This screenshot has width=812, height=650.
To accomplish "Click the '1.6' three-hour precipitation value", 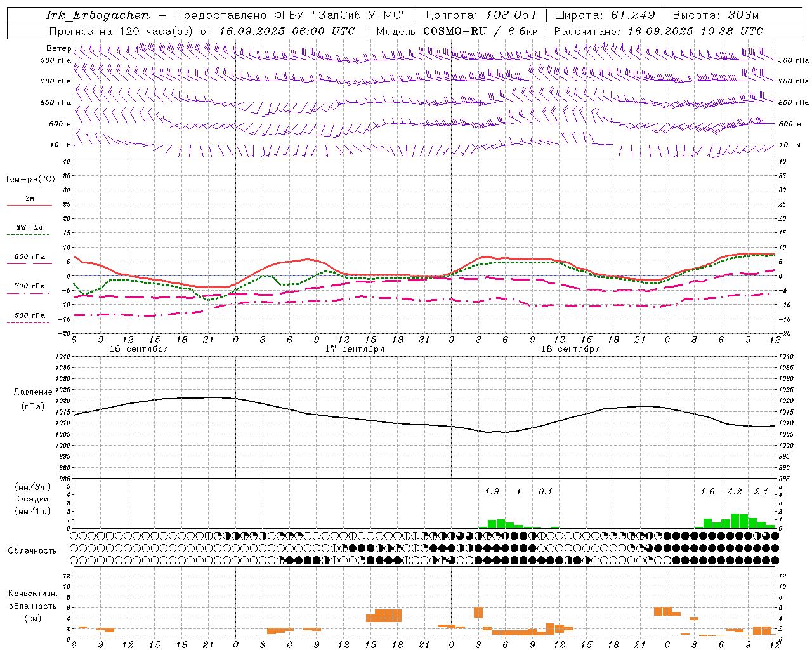I will click(707, 492).
